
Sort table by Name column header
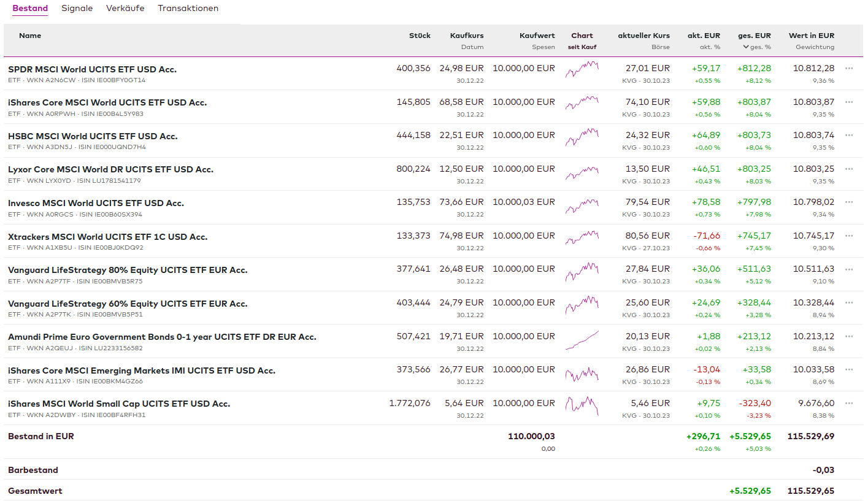click(30, 36)
